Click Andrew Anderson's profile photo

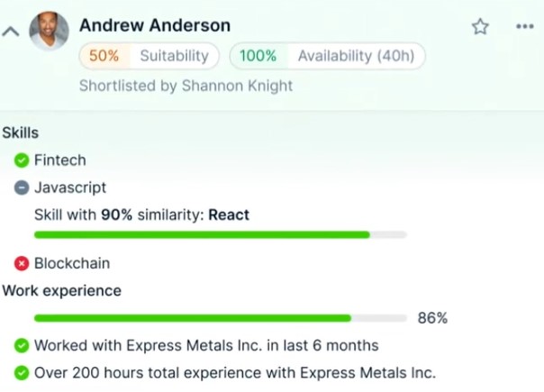coord(50,31)
